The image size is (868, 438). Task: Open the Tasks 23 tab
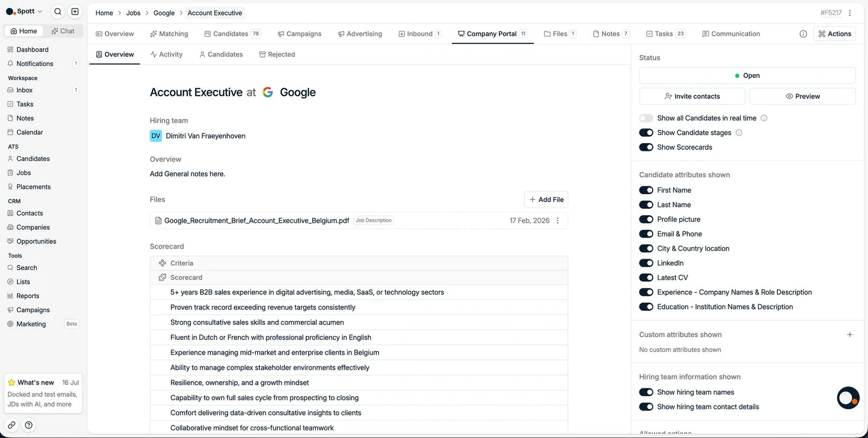666,34
